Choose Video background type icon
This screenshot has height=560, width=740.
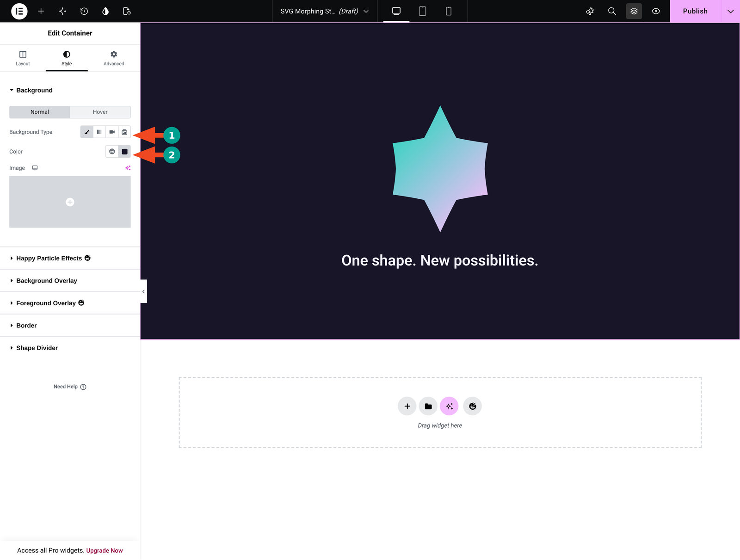tap(112, 132)
